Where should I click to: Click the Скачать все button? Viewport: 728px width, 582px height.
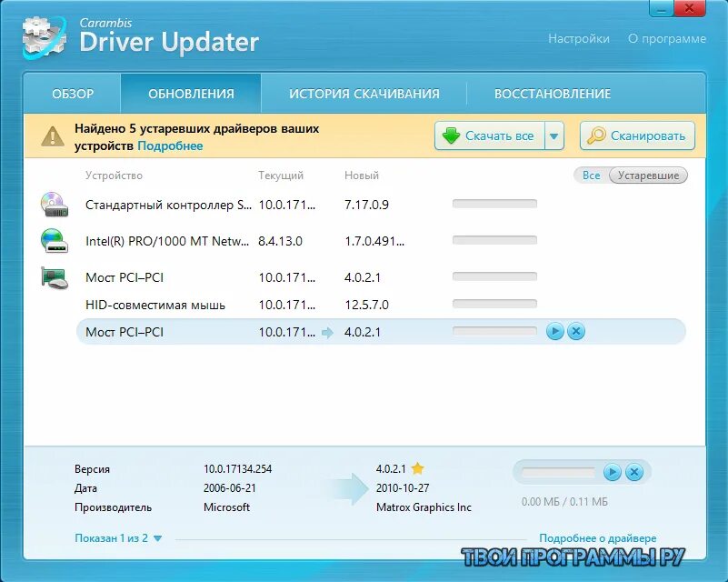(x=489, y=136)
